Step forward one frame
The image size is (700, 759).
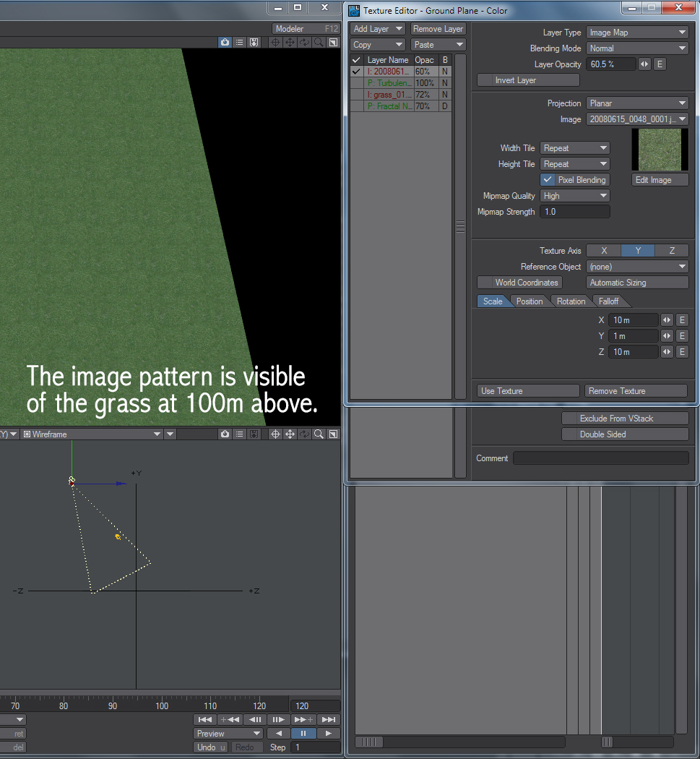[279, 720]
